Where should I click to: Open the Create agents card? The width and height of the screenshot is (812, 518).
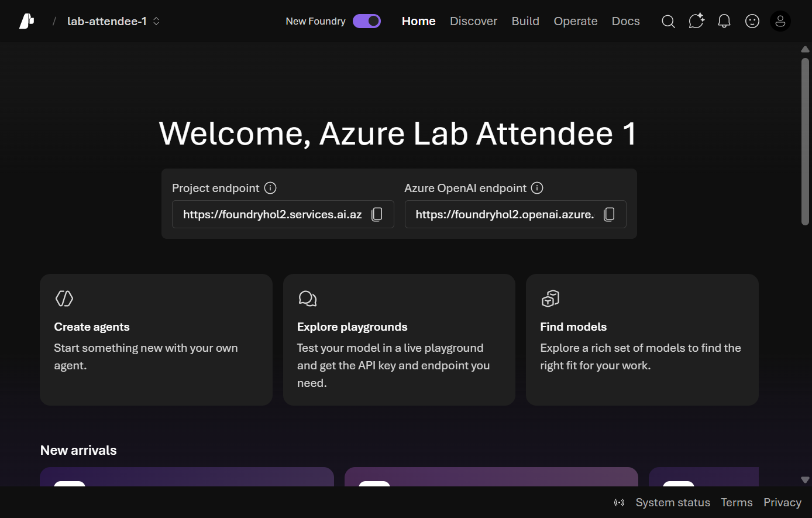(x=156, y=339)
